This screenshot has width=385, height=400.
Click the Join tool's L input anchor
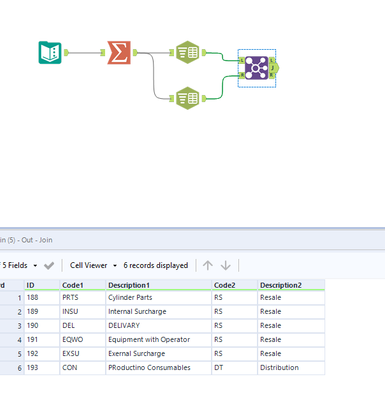coord(242,60)
